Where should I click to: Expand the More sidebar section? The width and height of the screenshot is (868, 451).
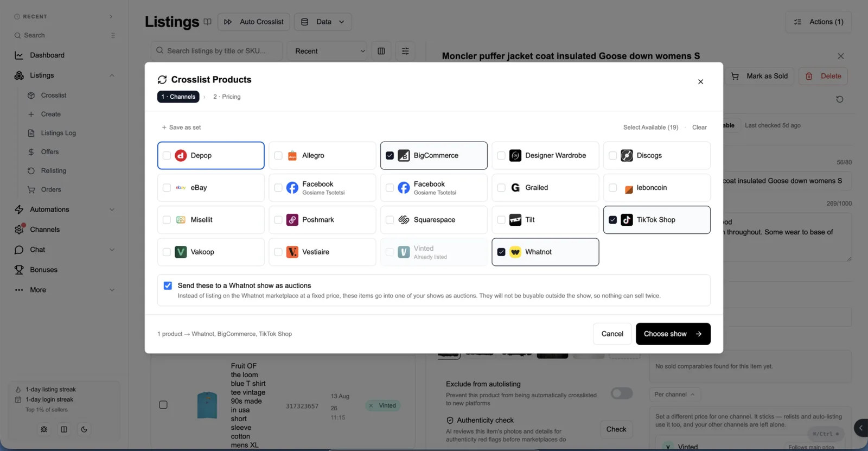pos(112,290)
